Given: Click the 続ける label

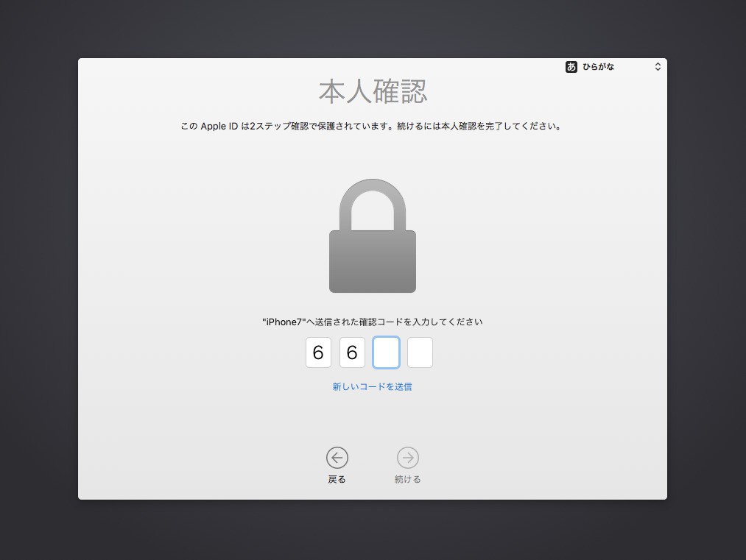Looking at the screenshot, I should tap(408, 479).
